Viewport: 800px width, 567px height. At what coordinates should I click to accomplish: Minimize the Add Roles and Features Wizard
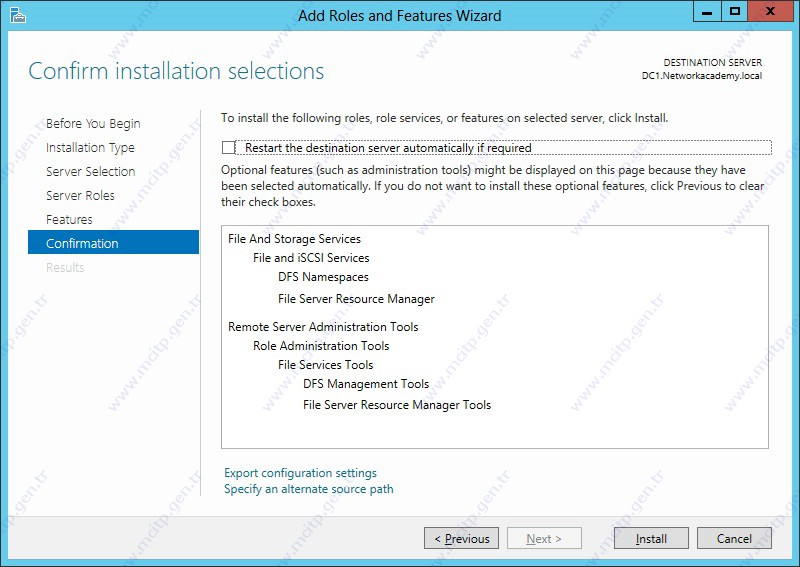pos(707,12)
